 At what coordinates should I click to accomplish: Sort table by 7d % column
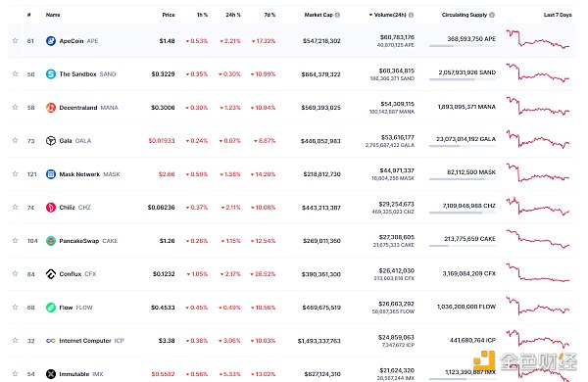coord(269,15)
